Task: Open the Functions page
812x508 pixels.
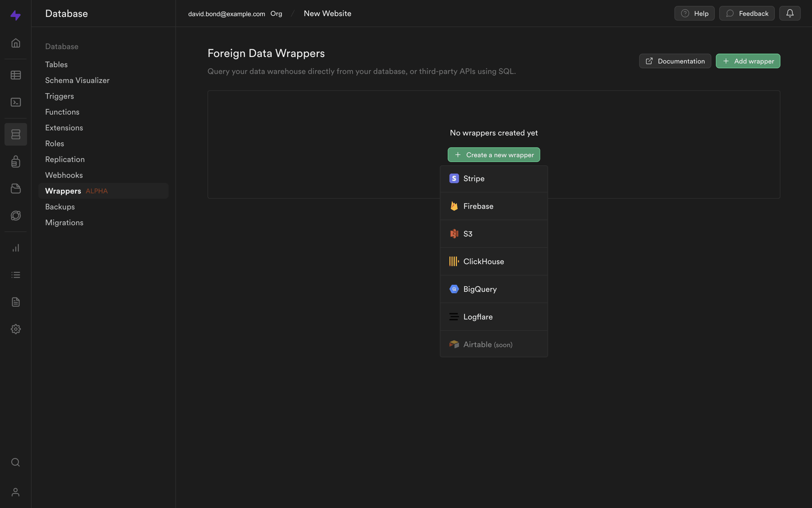Action: 62,112
